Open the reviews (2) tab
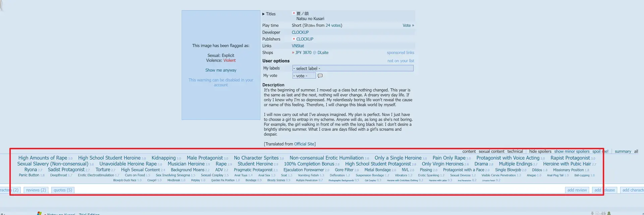 [x=36, y=190]
